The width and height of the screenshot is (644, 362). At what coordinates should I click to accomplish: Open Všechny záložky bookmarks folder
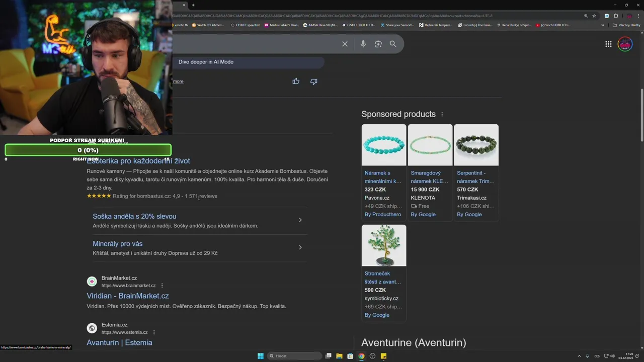(626, 25)
